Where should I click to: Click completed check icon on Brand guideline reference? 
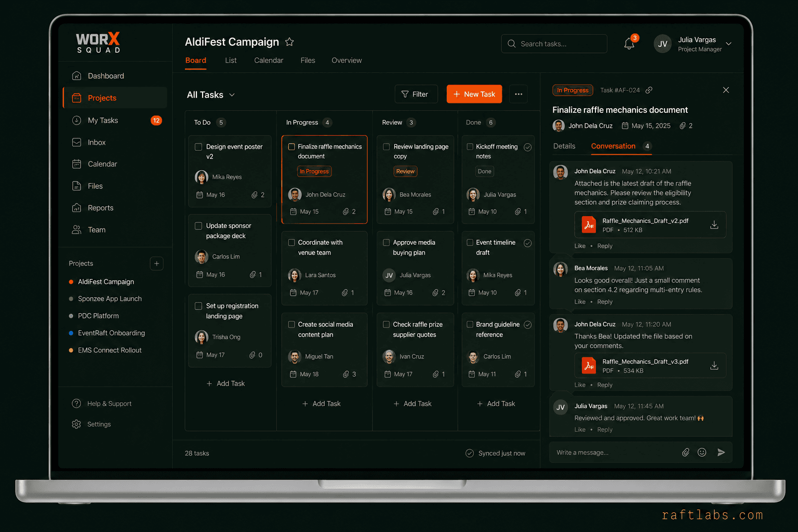(x=527, y=325)
